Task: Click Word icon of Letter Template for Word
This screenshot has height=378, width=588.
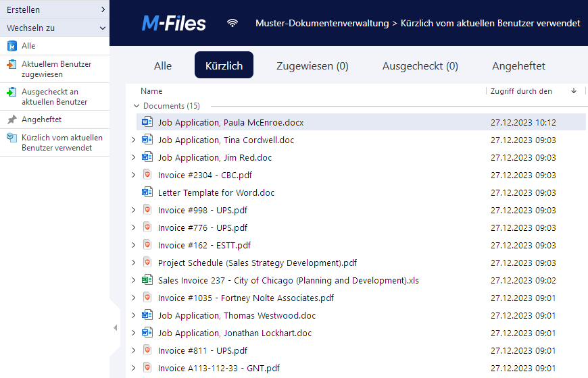Action: click(x=147, y=192)
